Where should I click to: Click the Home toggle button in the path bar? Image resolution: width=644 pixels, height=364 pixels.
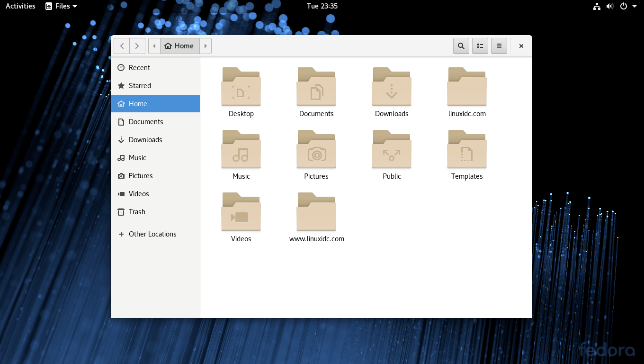pyautogui.click(x=179, y=45)
